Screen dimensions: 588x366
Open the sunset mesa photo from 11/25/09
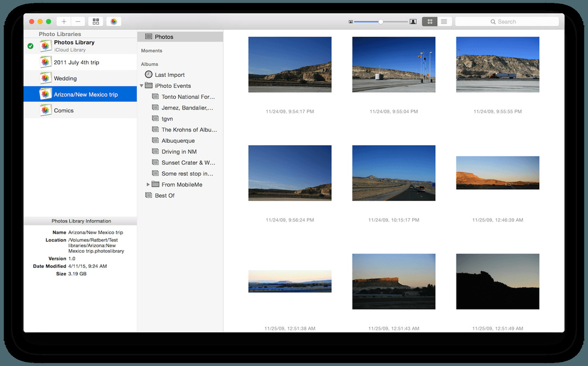(x=497, y=173)
